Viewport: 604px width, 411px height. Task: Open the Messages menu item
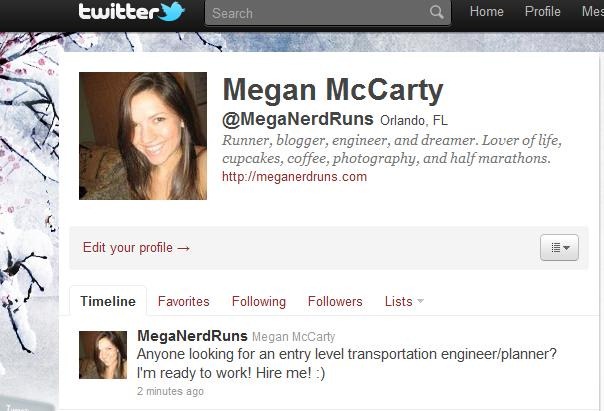click(x=593, y=12)
